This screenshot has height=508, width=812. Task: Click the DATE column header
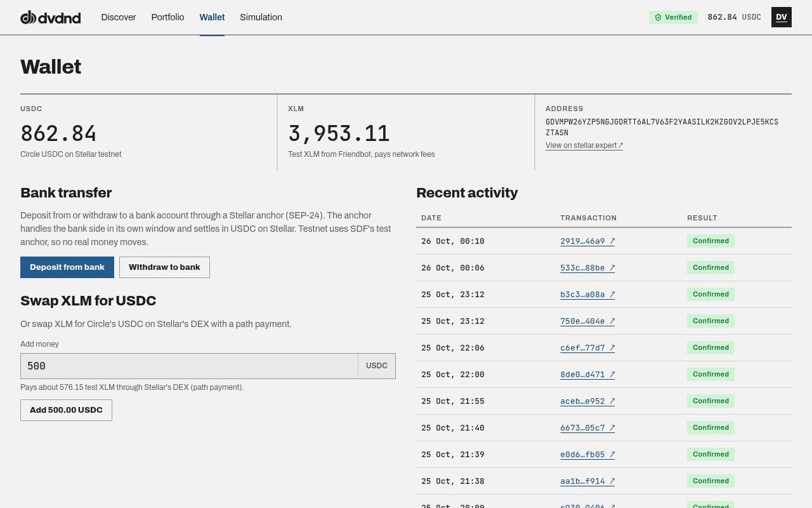431,218
